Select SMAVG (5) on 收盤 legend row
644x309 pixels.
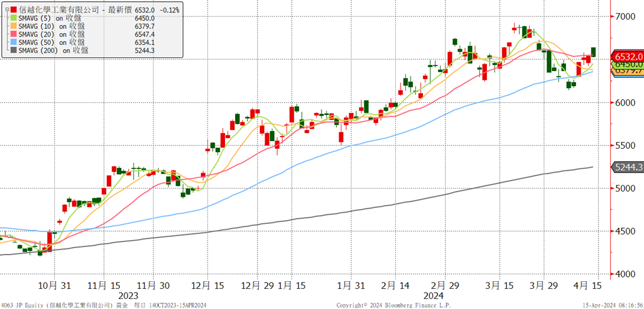pos(50,18)
